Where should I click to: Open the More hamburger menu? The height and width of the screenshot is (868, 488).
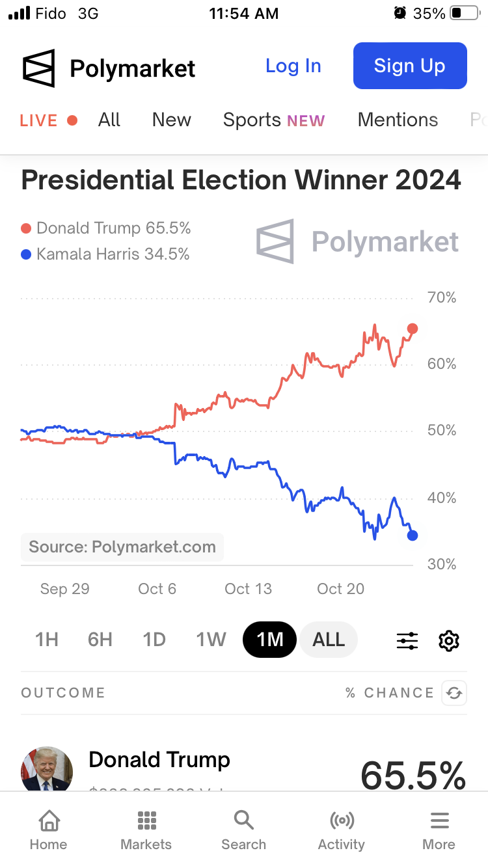pos(439,830)
